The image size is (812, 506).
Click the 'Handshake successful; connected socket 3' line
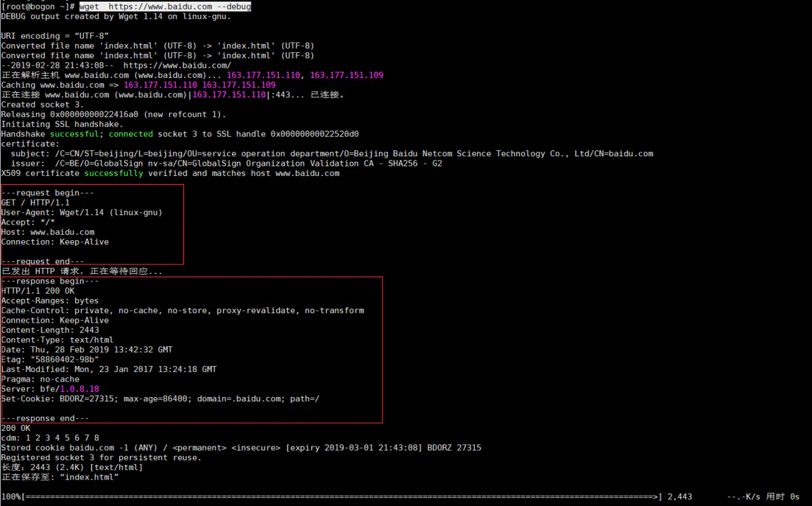[180, 134]
